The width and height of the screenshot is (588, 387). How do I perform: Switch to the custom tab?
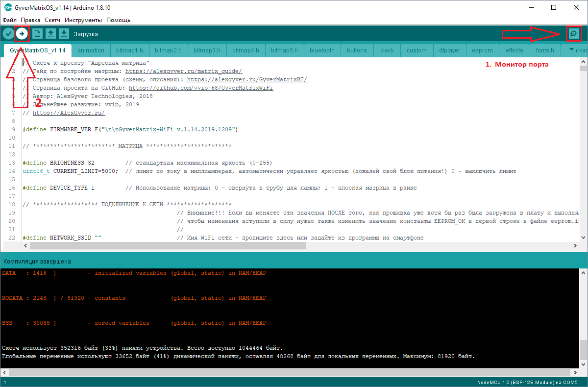[416, 50]
